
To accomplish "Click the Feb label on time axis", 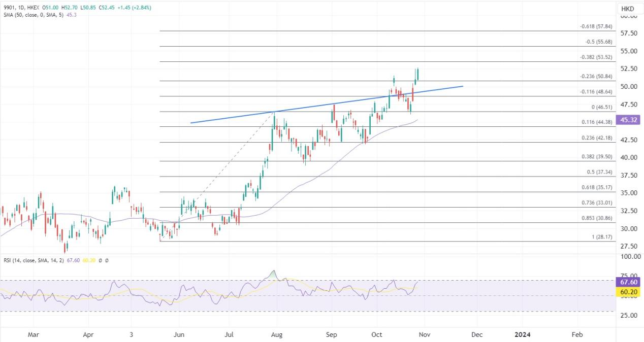I will coord(577,335).
